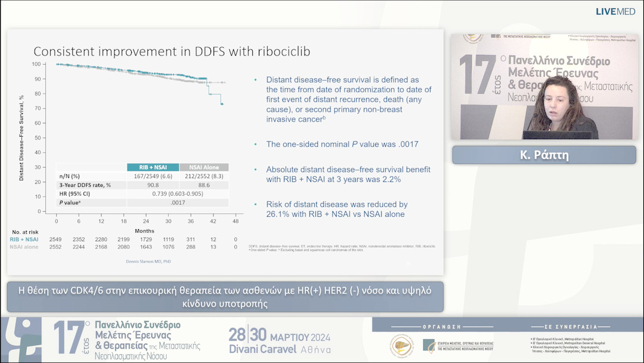Click the at-risk count 2244
Screen dimensions: 644x363
click(79, 247)
